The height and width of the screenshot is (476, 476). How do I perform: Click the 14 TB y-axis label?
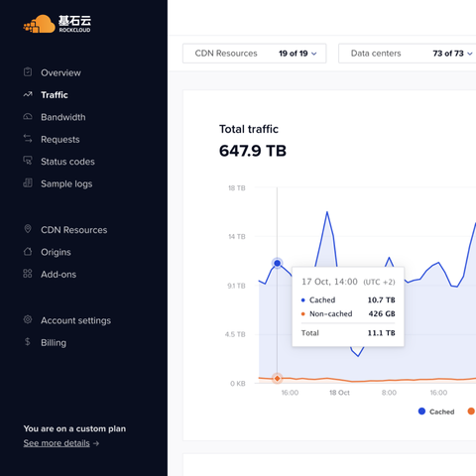coord(237,237)
